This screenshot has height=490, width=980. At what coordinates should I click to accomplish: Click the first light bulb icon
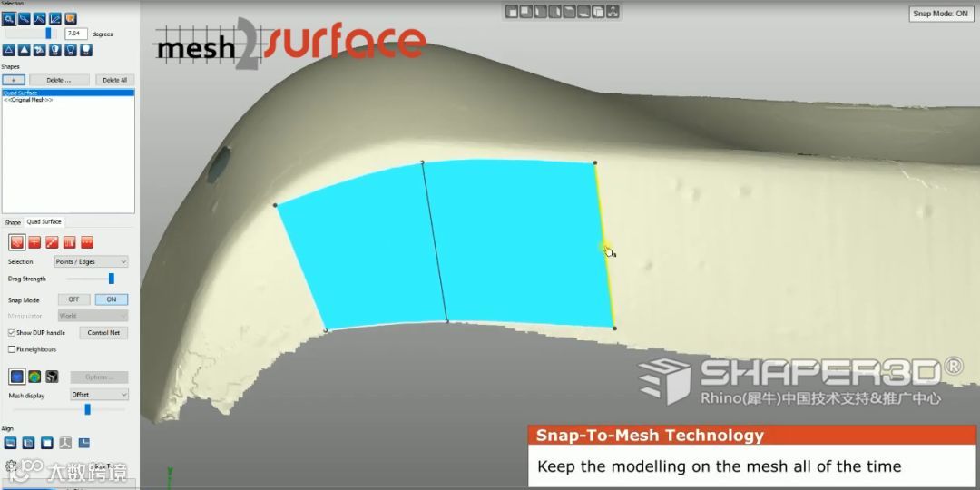point(55,50)
